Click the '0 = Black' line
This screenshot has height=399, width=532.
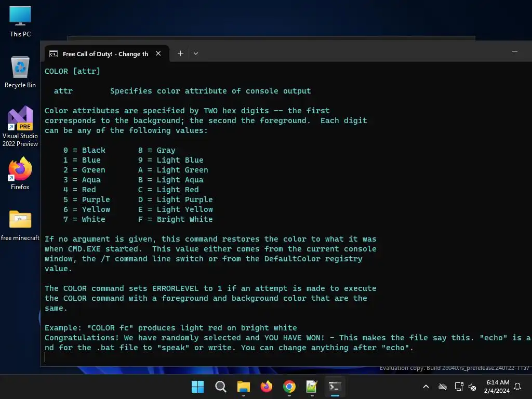click(84, 150)
